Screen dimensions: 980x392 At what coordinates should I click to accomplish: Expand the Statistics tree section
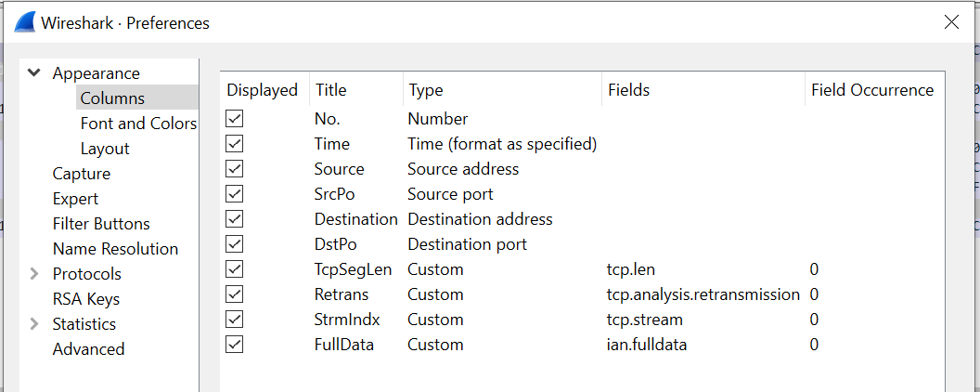point(34,324)
